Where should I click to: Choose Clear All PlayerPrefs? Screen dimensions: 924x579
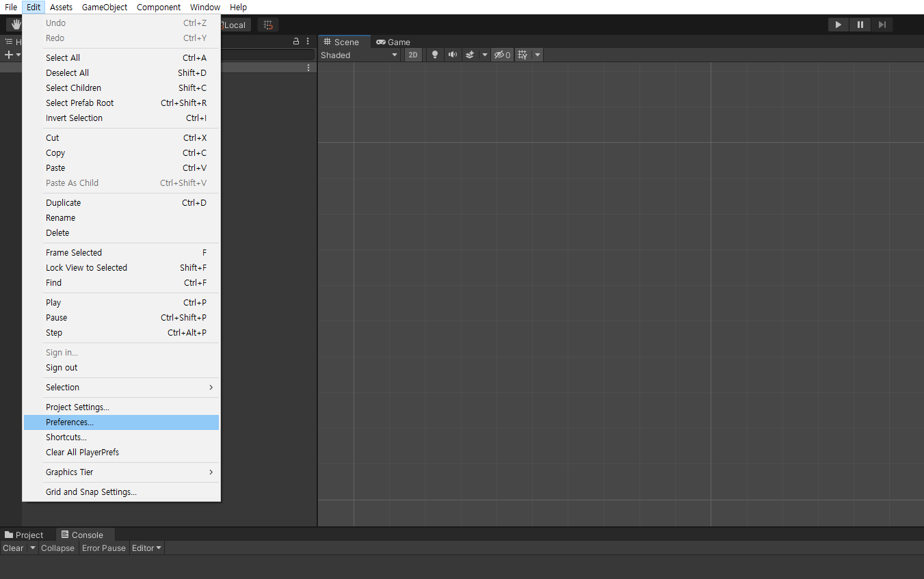pos(121,452)
